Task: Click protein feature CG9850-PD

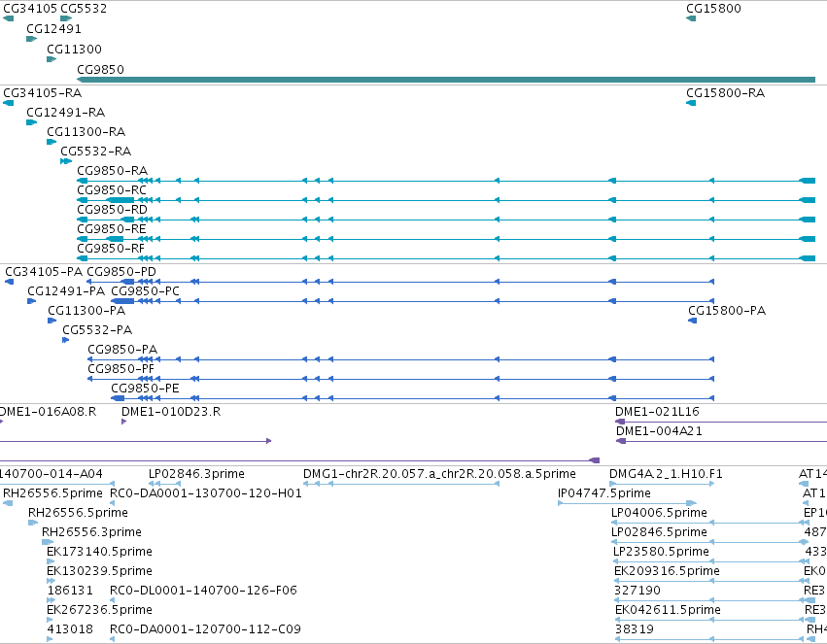Action: (x=121, y=272)
